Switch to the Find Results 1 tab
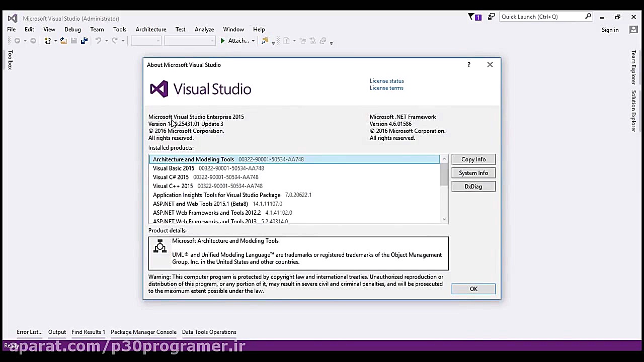644x362 pixels. (88, 332)
